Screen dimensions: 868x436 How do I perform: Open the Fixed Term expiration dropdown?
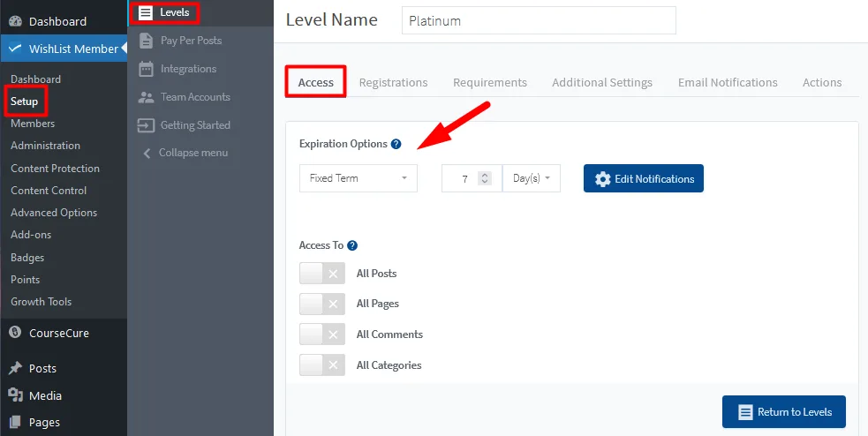(359, 178)
